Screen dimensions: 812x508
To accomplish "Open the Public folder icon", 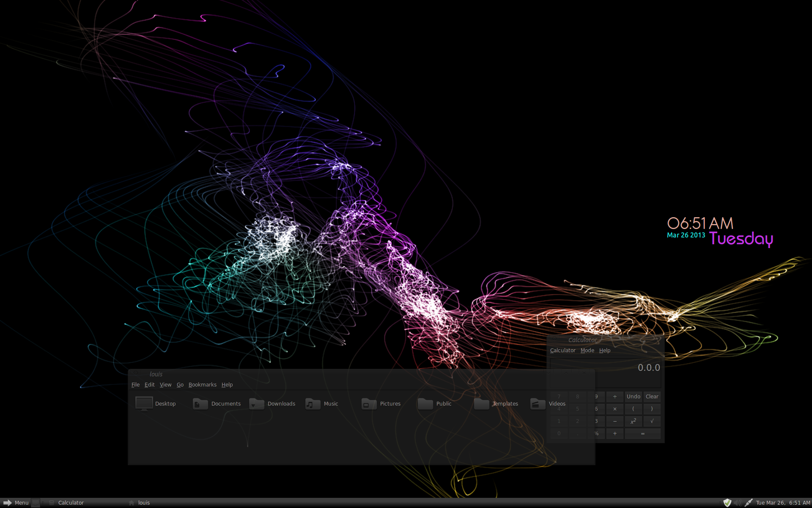I will 425,404.
